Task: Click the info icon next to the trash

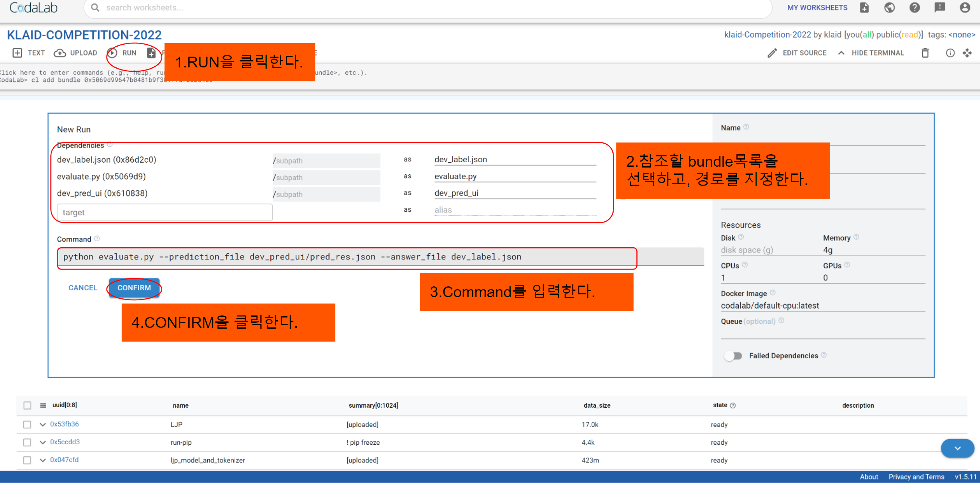Action: [x=950, y=53]
